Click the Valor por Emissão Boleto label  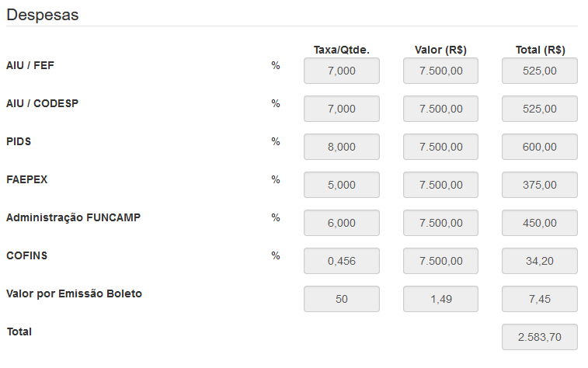[74, 293]
